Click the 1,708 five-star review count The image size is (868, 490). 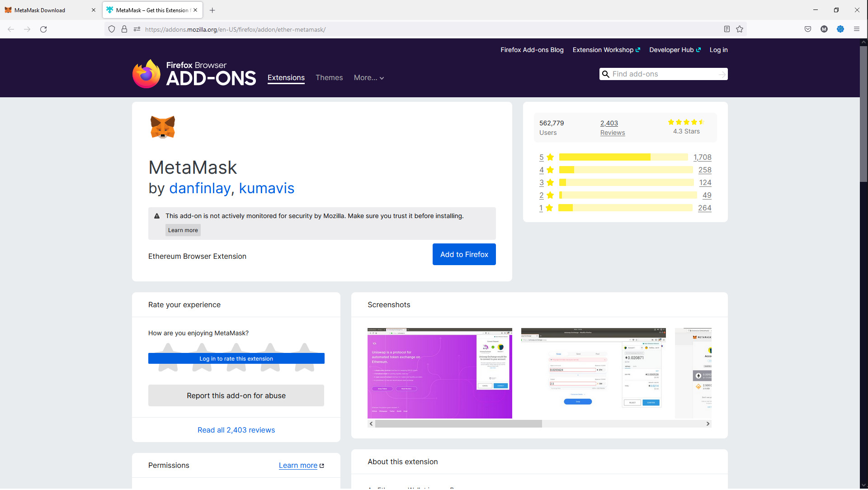tap(703, 157)
